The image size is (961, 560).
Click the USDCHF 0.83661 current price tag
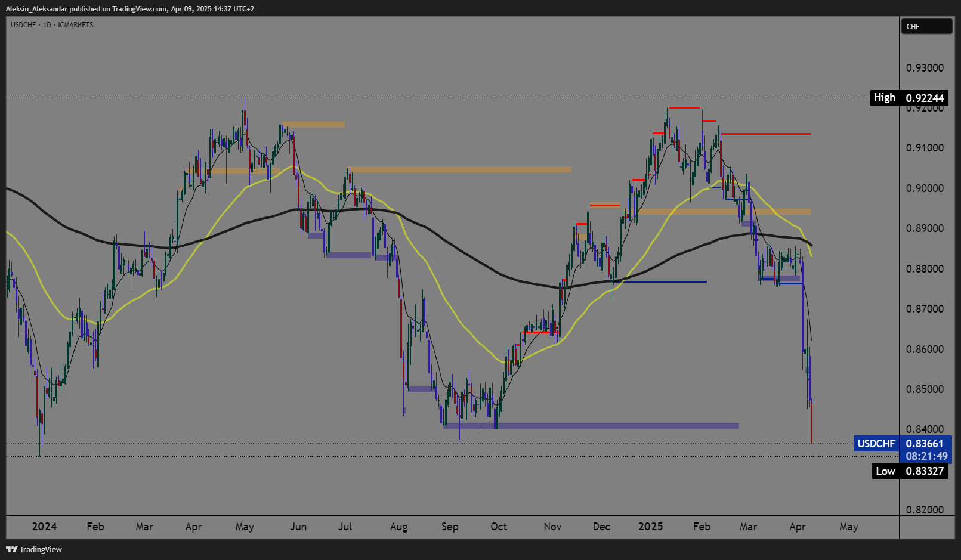(x=902, y=444)
